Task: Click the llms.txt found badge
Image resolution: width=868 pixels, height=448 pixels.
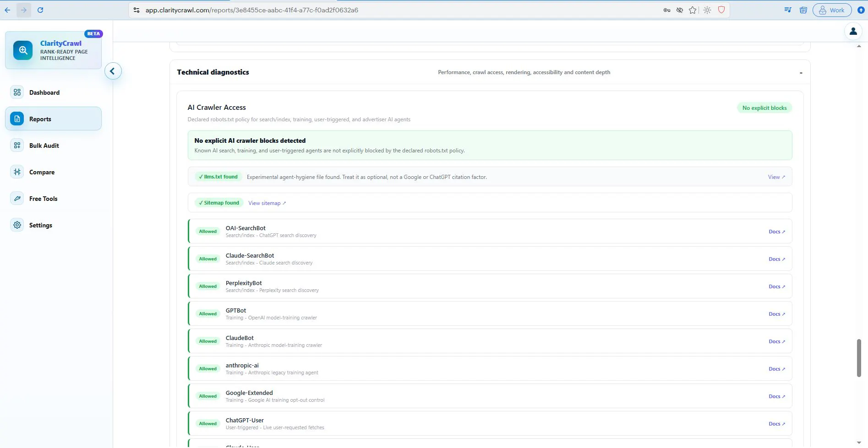Action: (218, 177)
